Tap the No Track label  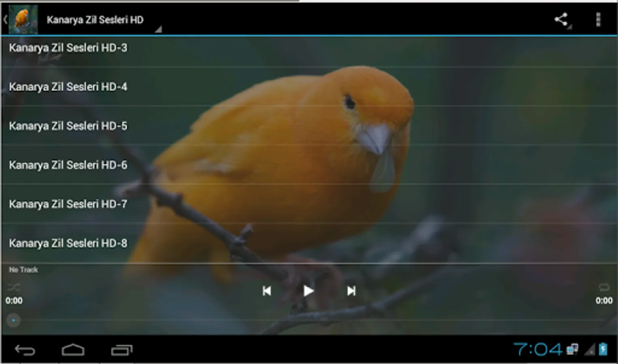click(23, 270)
